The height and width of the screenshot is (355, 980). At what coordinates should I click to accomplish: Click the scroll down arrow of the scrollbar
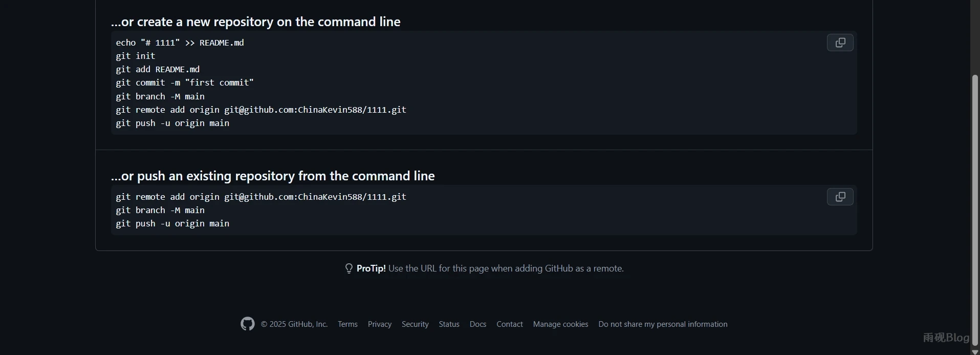(x=975, y=351)
